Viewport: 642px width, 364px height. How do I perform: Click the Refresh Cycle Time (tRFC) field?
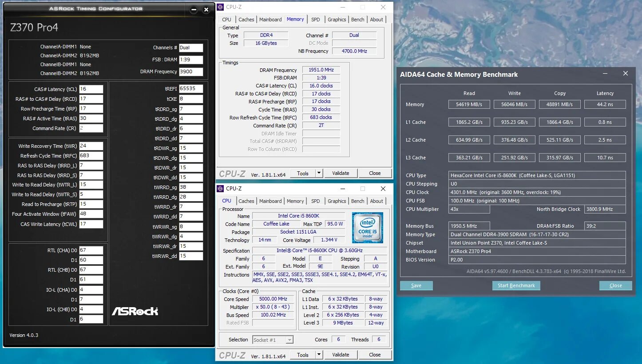[x=91, y=156]
